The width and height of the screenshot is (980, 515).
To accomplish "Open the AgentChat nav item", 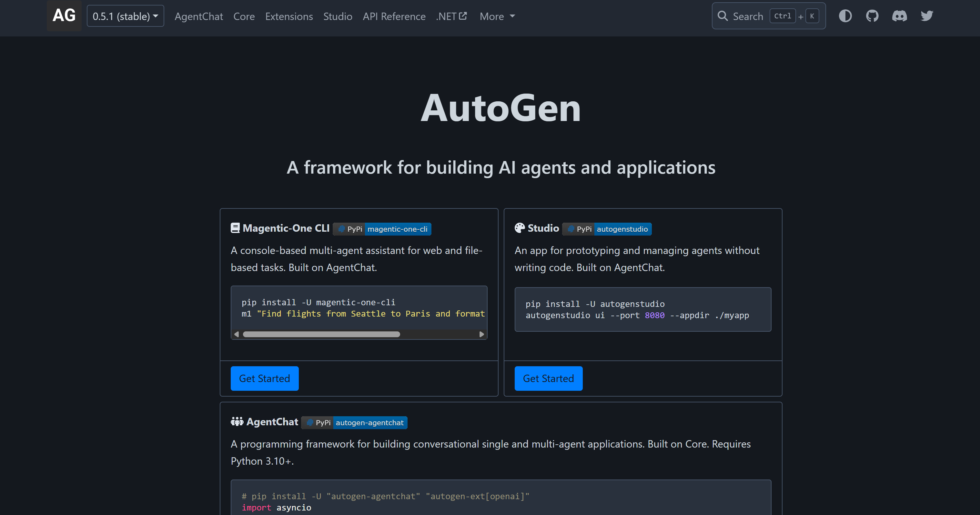I will tap(198, 16).
